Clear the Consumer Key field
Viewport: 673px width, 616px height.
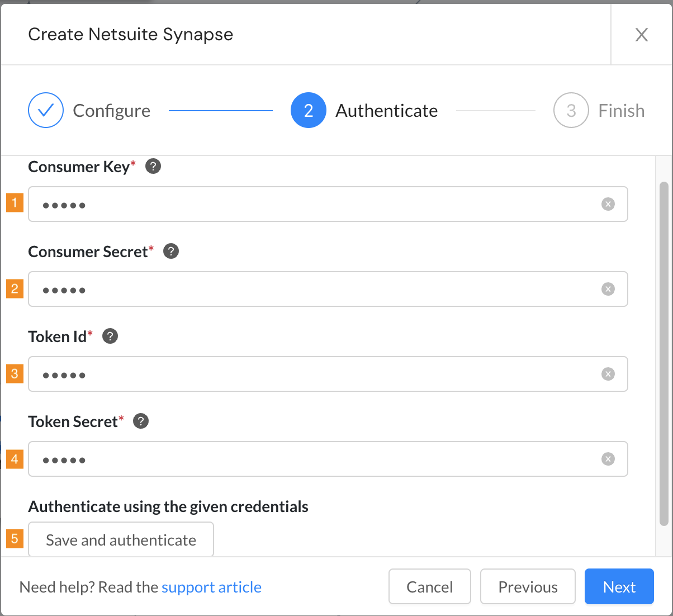click(608, 204)
